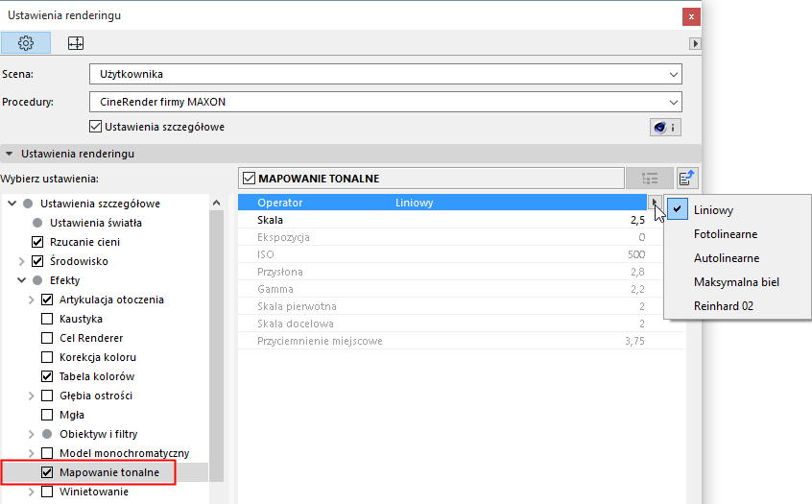
Task: Choose Maksymalna biel from operator menu
Action: point(737,282)
